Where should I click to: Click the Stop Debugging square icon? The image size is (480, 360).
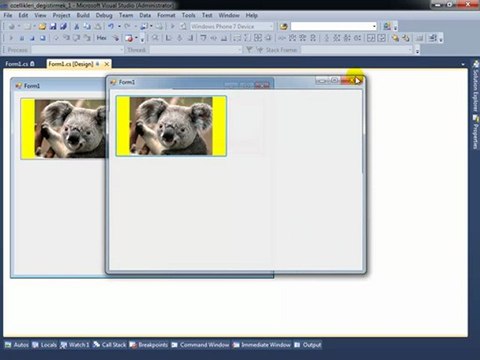[x=32, y=38]
